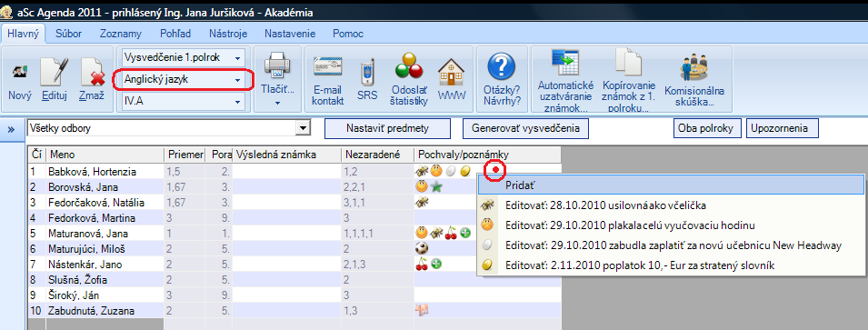Open the Zoznamy menu

click(x=121, y=34)
